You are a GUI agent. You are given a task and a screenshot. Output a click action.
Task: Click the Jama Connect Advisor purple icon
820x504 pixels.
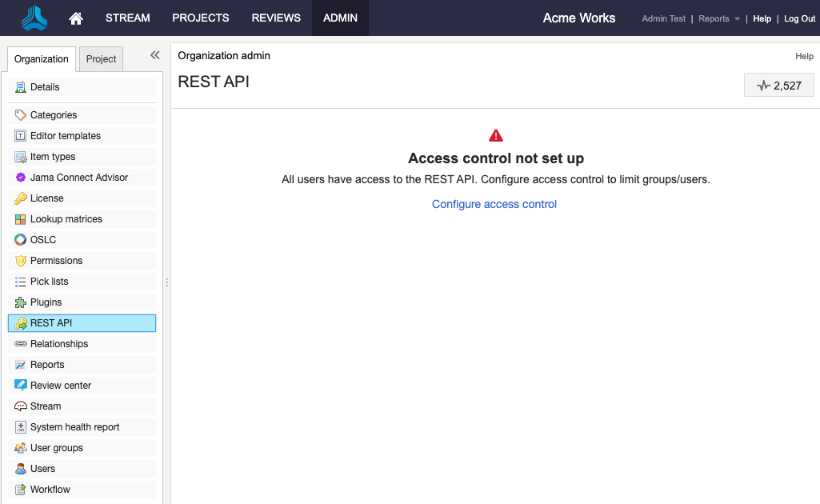click(20, 178)
